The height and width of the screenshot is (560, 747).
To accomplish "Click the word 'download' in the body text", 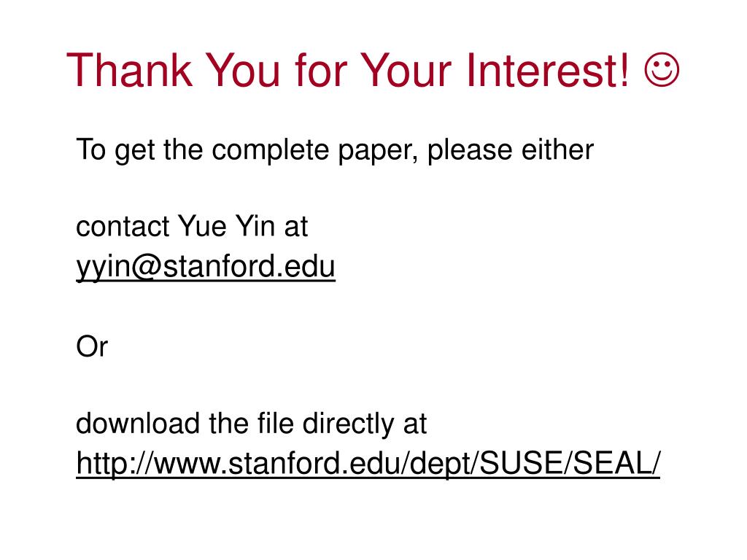I will tap(138, 424).
